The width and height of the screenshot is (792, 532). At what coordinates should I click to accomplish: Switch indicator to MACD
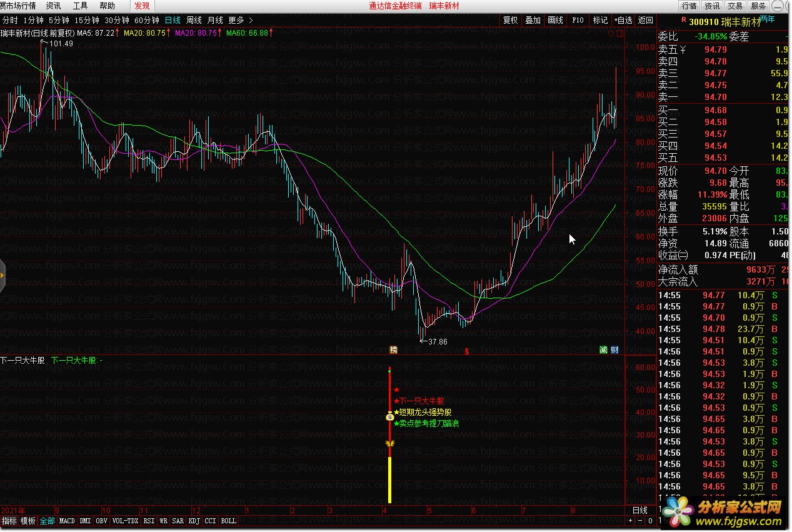67,521
